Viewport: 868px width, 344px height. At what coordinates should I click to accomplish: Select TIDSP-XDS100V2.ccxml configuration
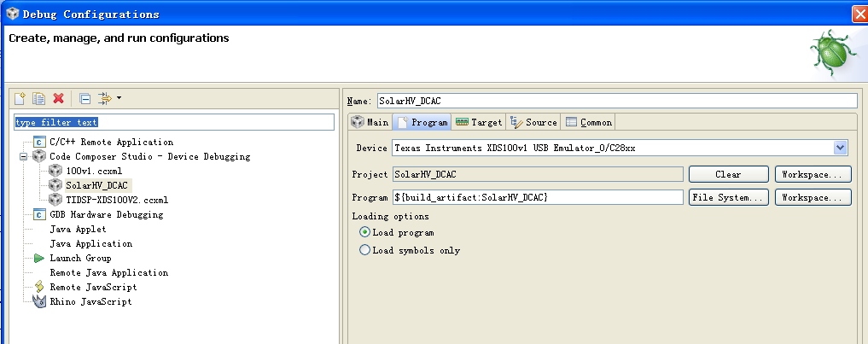point(116,200)
